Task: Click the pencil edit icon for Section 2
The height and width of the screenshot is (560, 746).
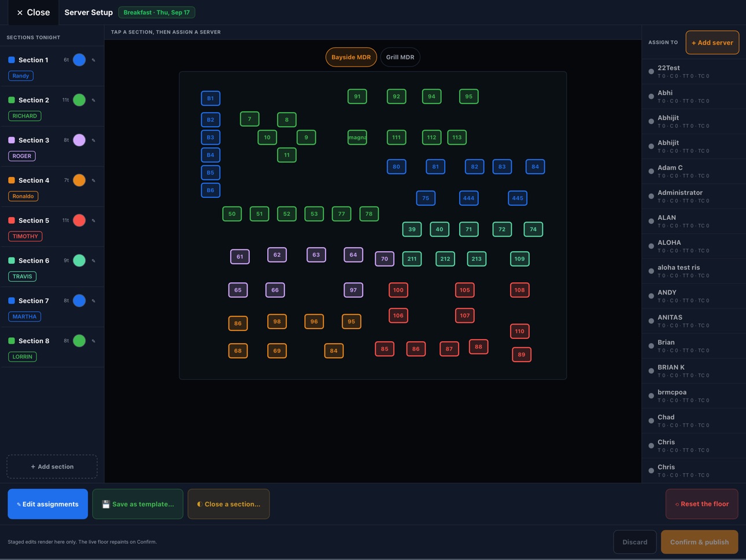Action: point(94,100)
